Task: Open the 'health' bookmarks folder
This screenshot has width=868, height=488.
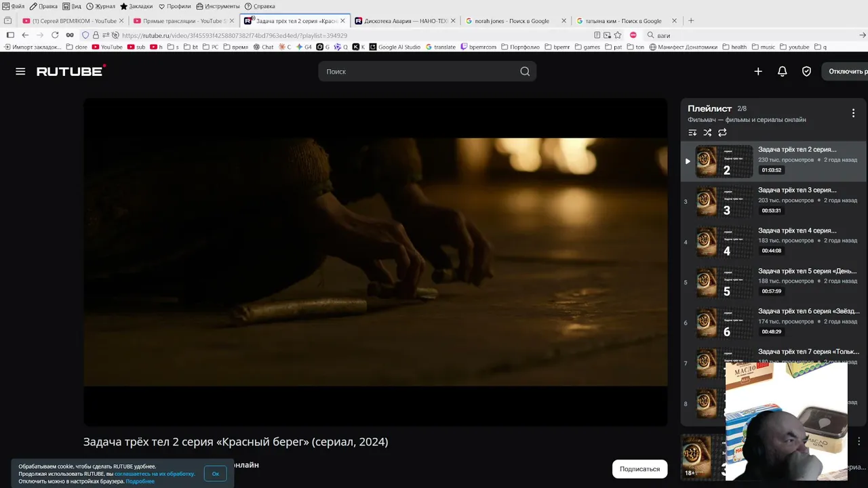Action: 734,47
